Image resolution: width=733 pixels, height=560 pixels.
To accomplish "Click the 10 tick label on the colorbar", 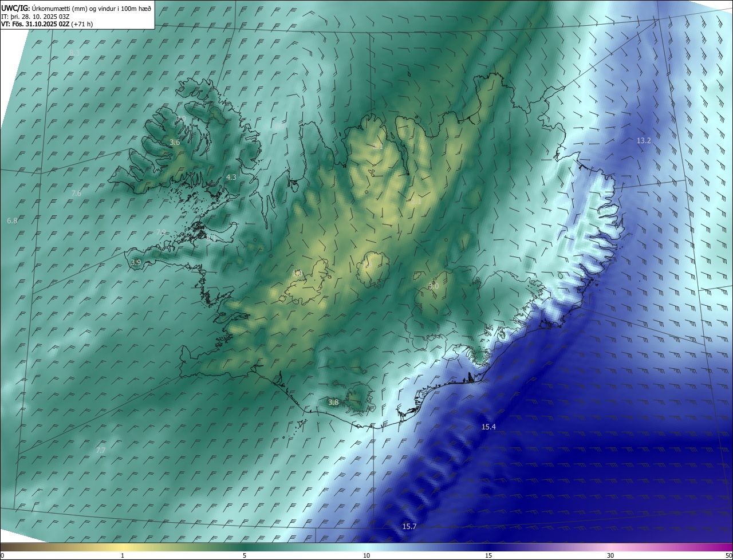I will [x=366, y=556].
